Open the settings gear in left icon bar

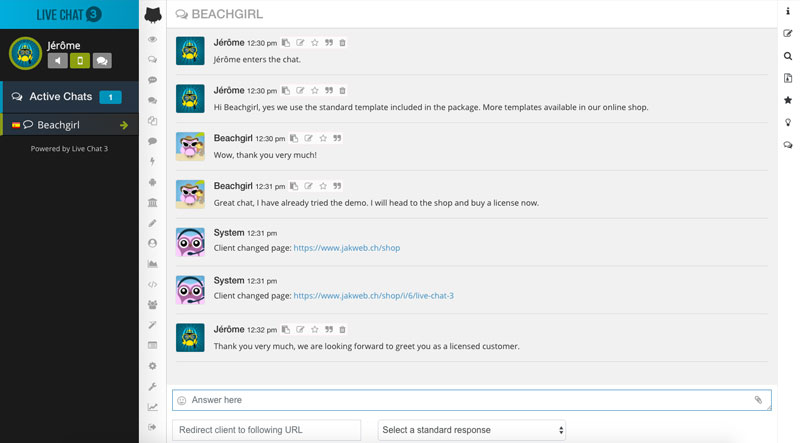(153, 367)
